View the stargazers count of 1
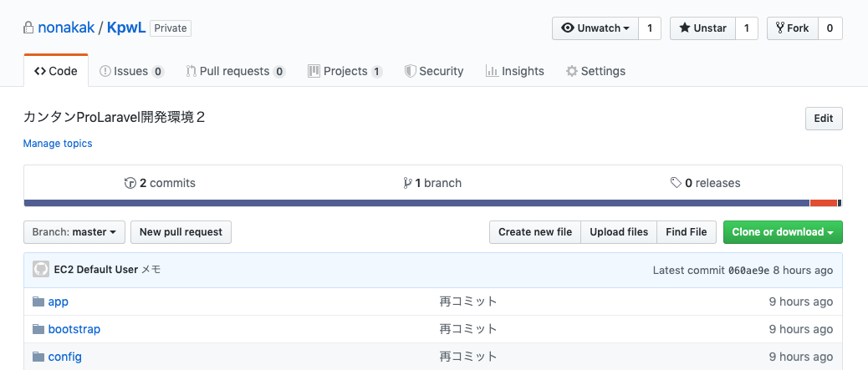This screenshot has height=370, width=868. (746, 28)
